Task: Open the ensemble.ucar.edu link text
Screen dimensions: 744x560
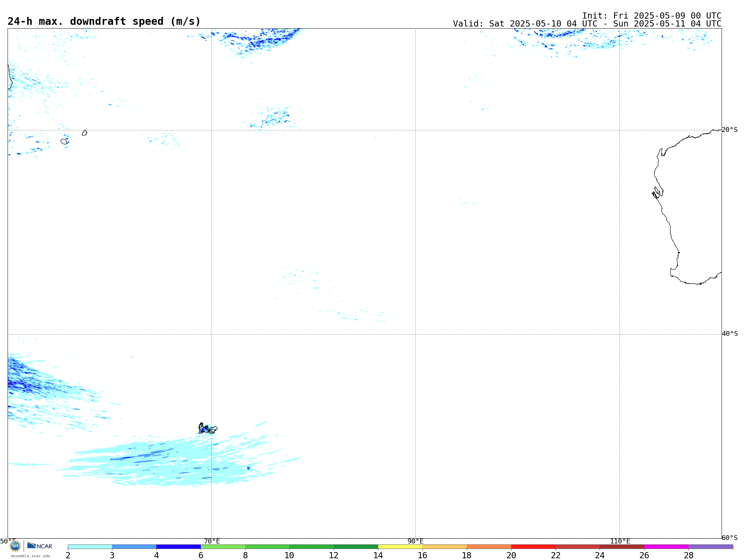Action: tap(31, 556)
